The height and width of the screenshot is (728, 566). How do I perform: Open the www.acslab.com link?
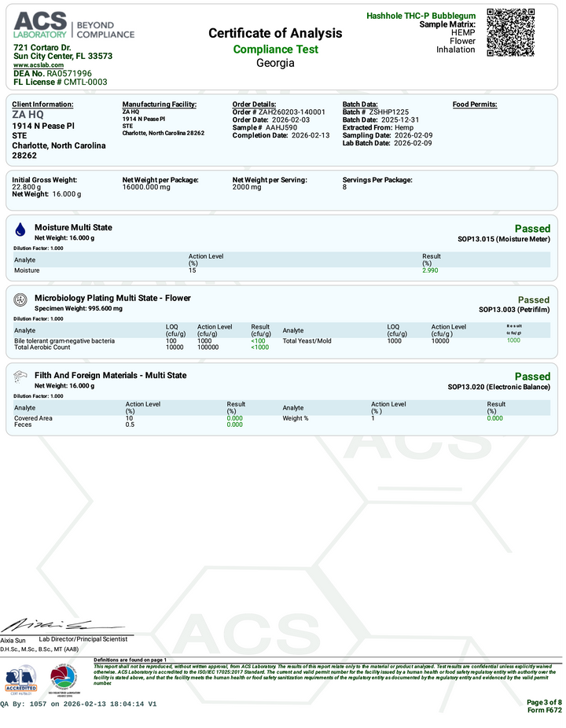tap(39, 65)
